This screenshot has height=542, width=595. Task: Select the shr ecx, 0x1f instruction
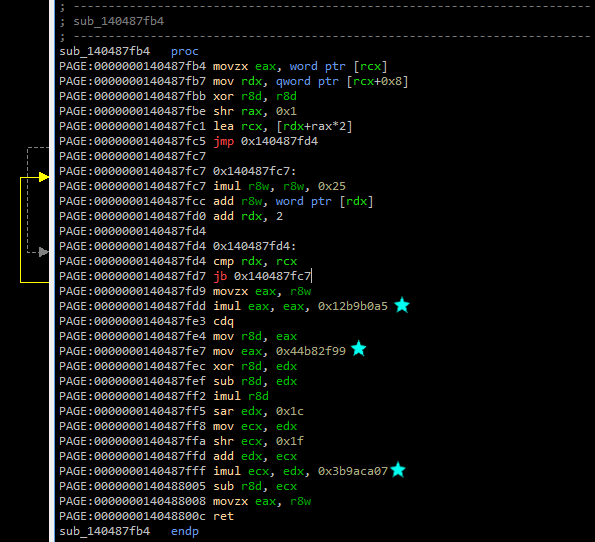tap(258, 441)
